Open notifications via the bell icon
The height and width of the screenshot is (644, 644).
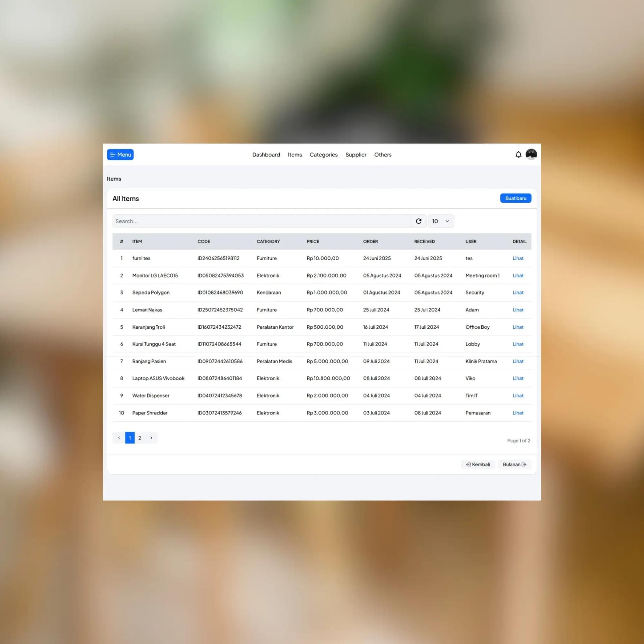click(518, 154)
